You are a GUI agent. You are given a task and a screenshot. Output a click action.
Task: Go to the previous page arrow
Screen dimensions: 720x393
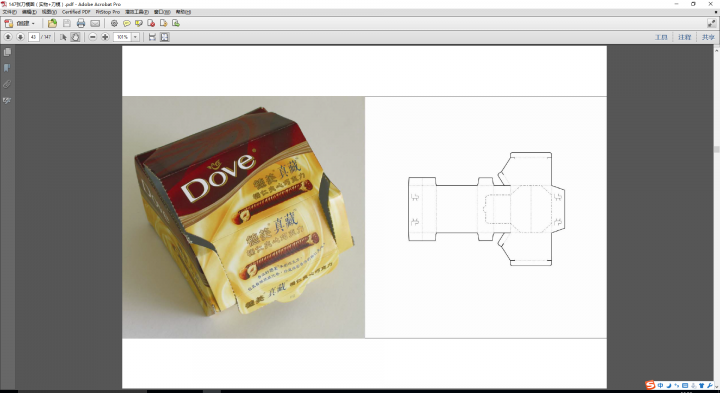tap(8, 37)
